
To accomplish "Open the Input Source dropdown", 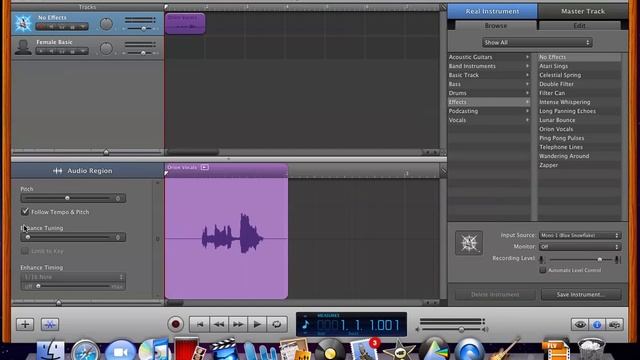I will [x=580, y=236].
